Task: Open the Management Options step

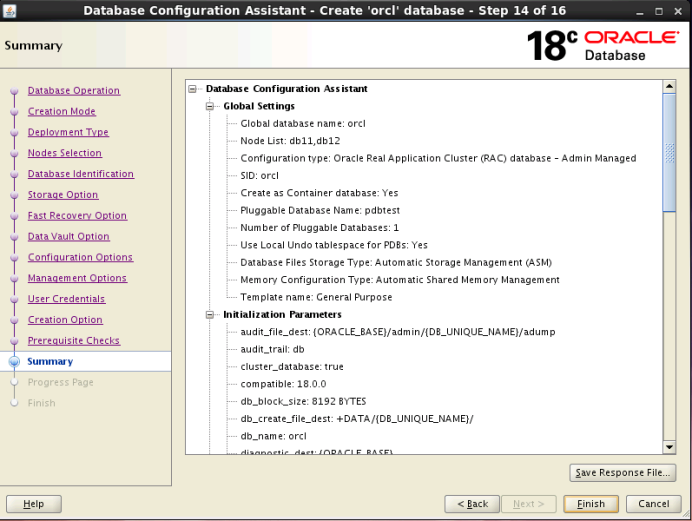Action: point(77,278)
